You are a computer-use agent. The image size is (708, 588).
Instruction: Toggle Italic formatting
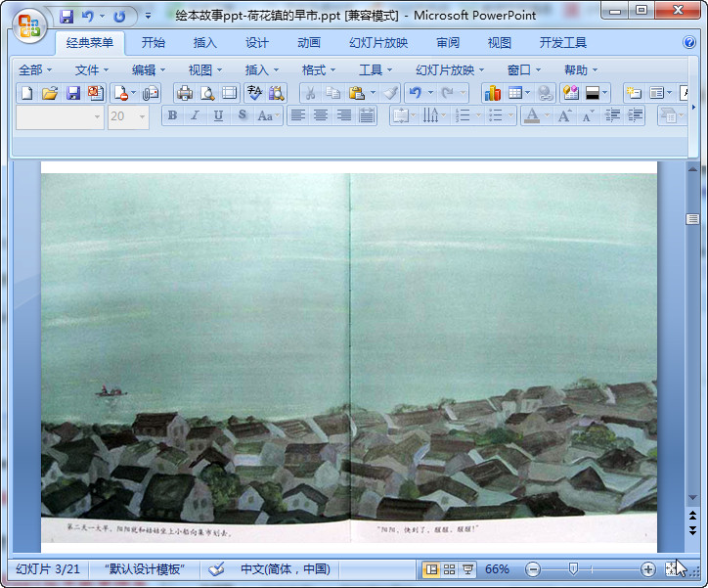pyautogui.click(x=195, y=115)
